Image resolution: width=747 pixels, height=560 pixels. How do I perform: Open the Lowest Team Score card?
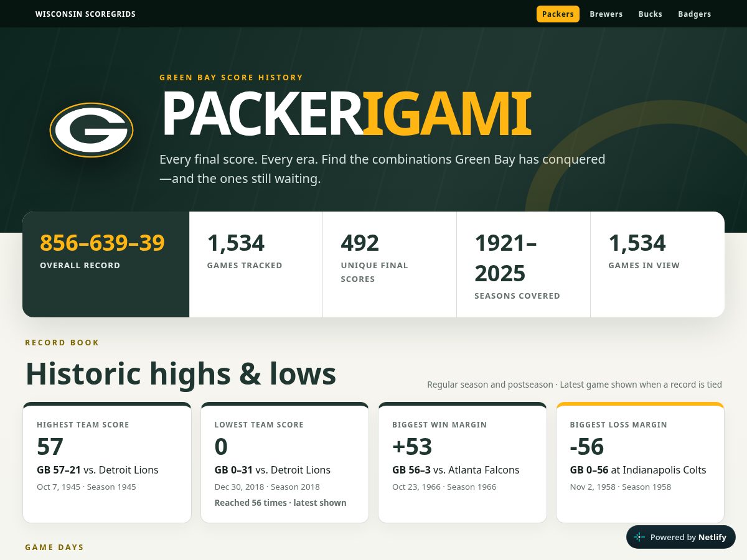pos(284,462)
